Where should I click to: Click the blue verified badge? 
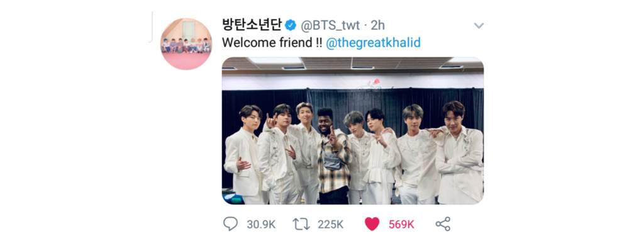[x=291, y=26]
